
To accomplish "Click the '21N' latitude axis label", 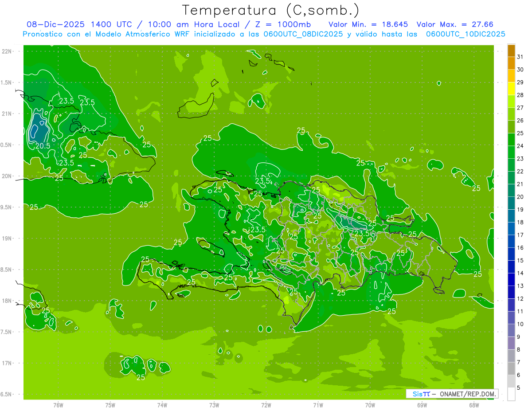I will pyautogui.click(x=7, y=114).
